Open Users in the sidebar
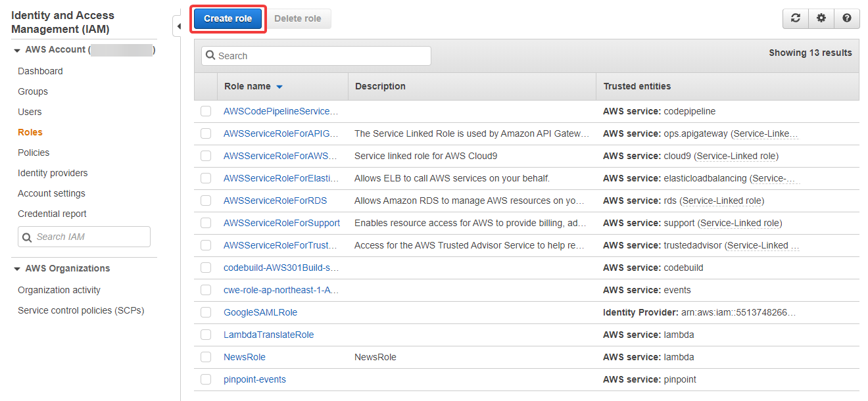Image resolution: width=868 pixels, height=401 pixels. (30, 112)
